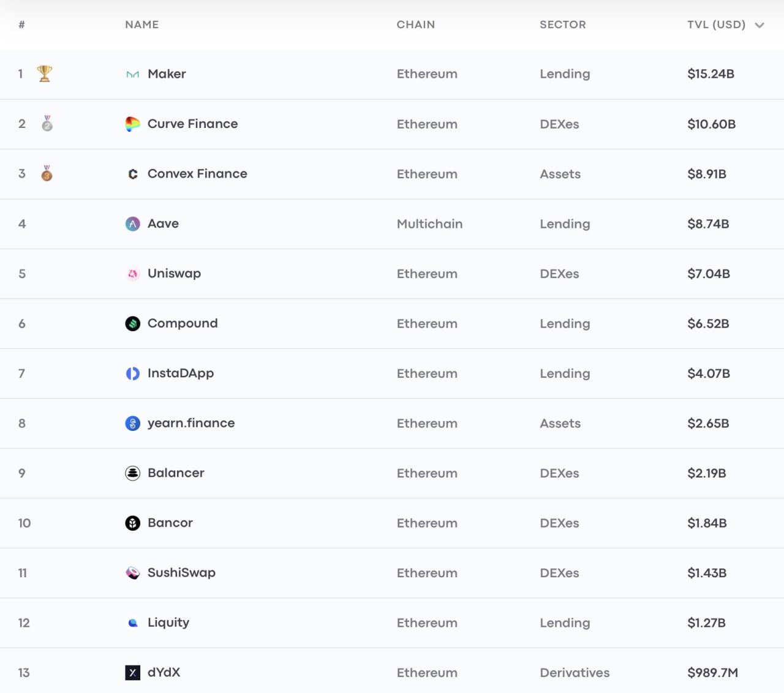The width and height of the screenshot is (784, 693).
Task: Sort the table by CHAIN column
Action: [x=415, y=24]
